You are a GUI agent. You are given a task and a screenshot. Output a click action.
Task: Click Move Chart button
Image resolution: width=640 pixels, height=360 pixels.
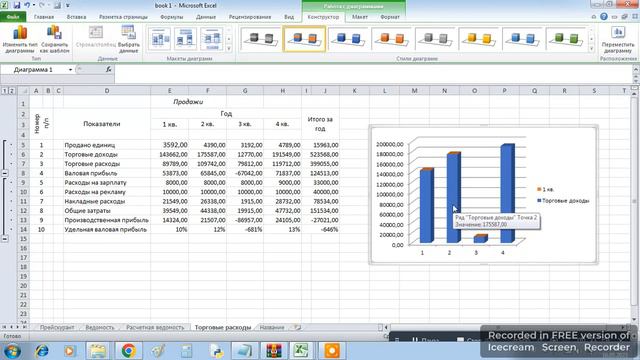point(618,39)
